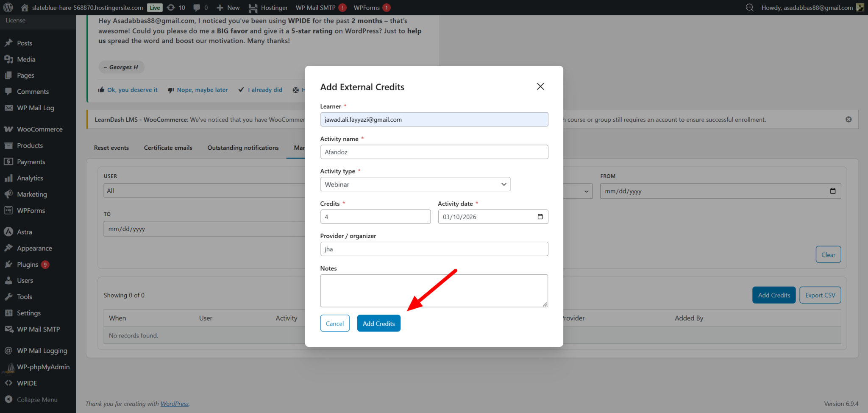The width and height of the screenshot is (868, 413).
Task: Open the WooCommerce sidebar menu icon
Action: point(8,129)
